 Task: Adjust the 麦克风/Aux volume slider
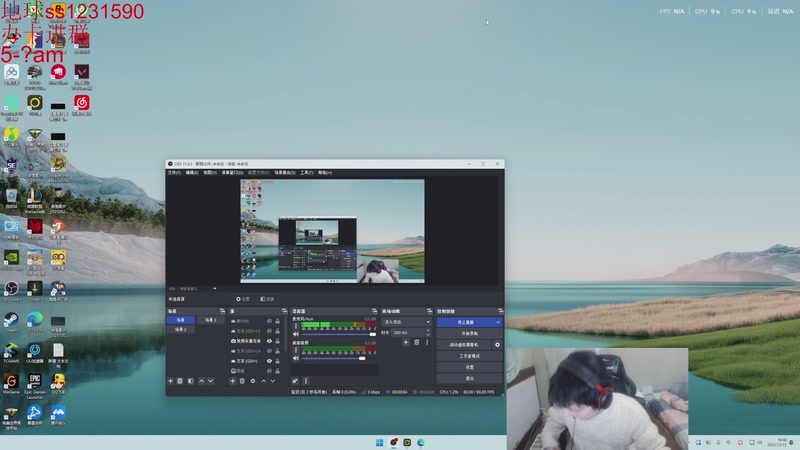click(x=338, y=334)
